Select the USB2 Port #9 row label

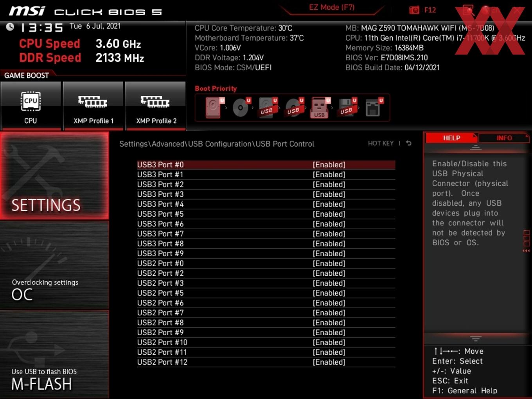pyautogui.click(x=160, y=332)
